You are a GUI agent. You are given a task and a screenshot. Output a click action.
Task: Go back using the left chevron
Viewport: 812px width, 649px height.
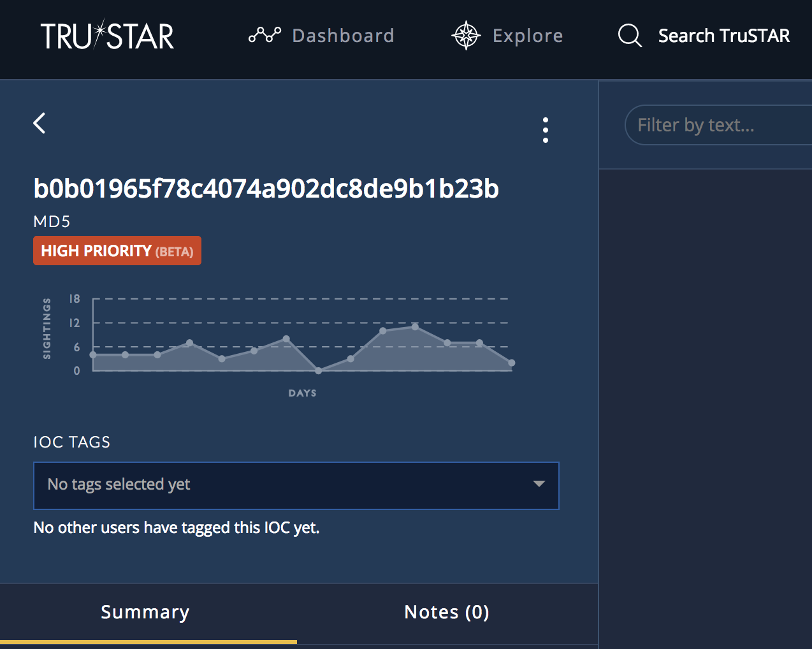tap(40, 123)
